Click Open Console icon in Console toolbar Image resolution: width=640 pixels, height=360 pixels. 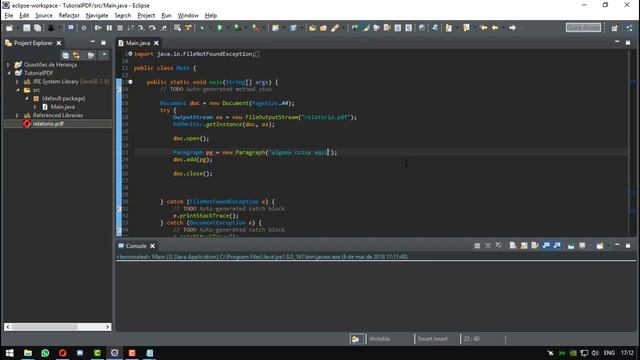coord(600,246)
